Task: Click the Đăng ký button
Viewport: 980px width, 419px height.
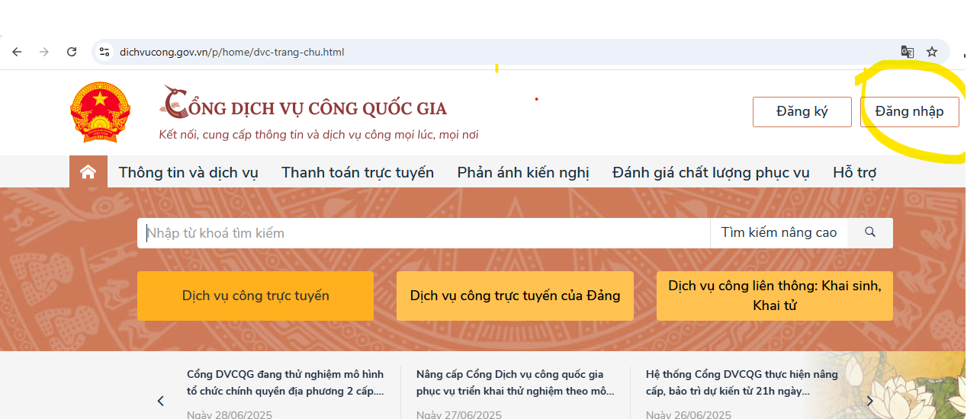Action: [802, 111]
